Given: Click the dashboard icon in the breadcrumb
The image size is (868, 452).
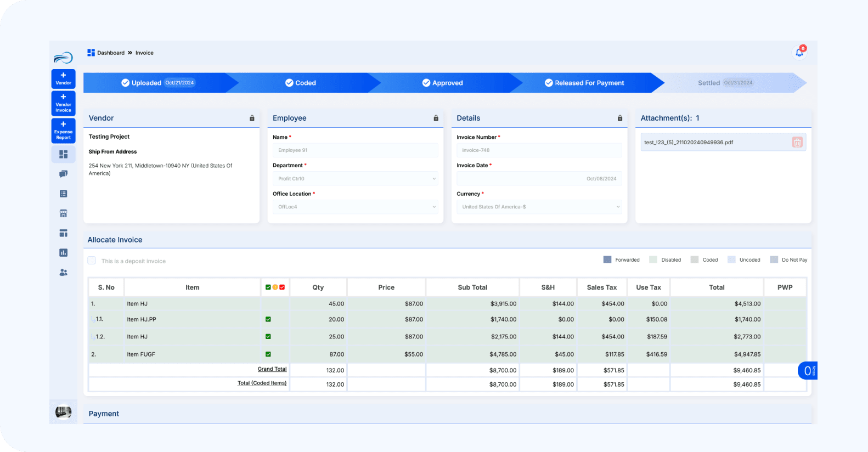Looking at the screenshot, I should coord(91,53).
